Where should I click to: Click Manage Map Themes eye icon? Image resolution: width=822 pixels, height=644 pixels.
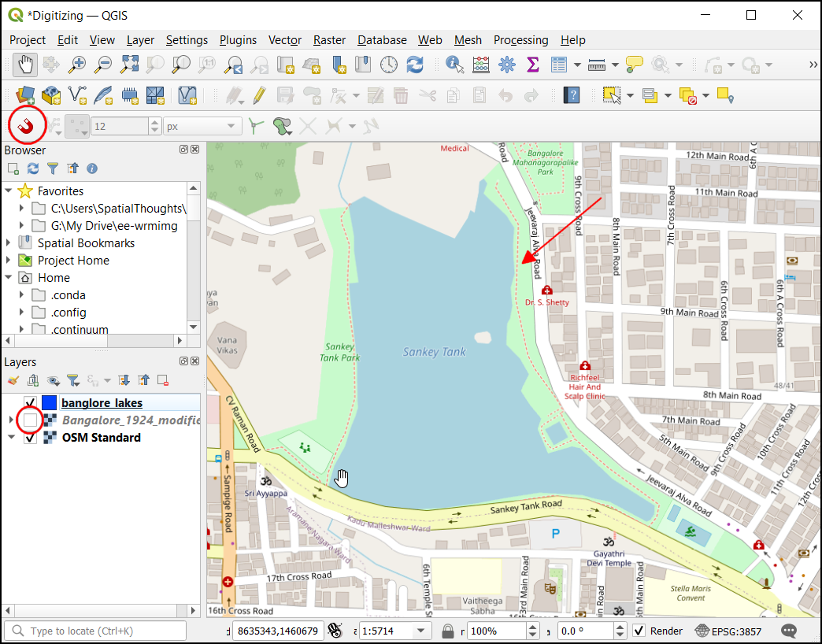[x=53, y=380]
